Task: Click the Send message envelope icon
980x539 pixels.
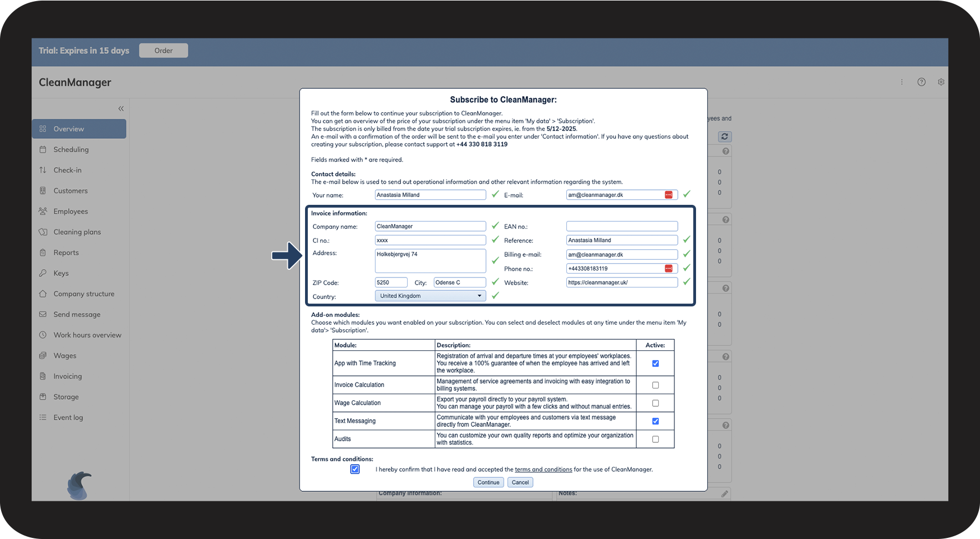Action: pos(43,314)
